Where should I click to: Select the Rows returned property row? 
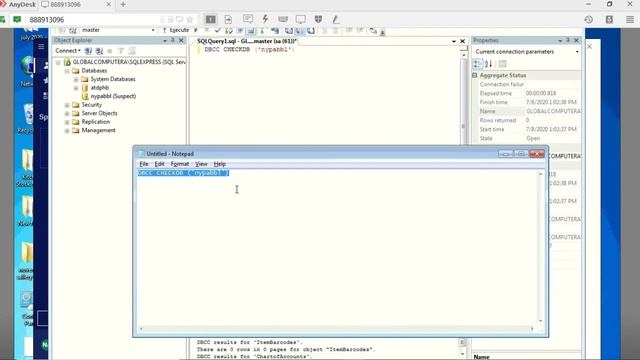point(530,120)
